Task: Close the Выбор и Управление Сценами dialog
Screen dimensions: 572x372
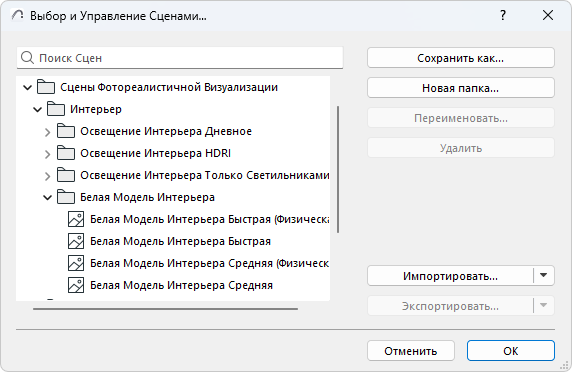Action: click(548, 15)
